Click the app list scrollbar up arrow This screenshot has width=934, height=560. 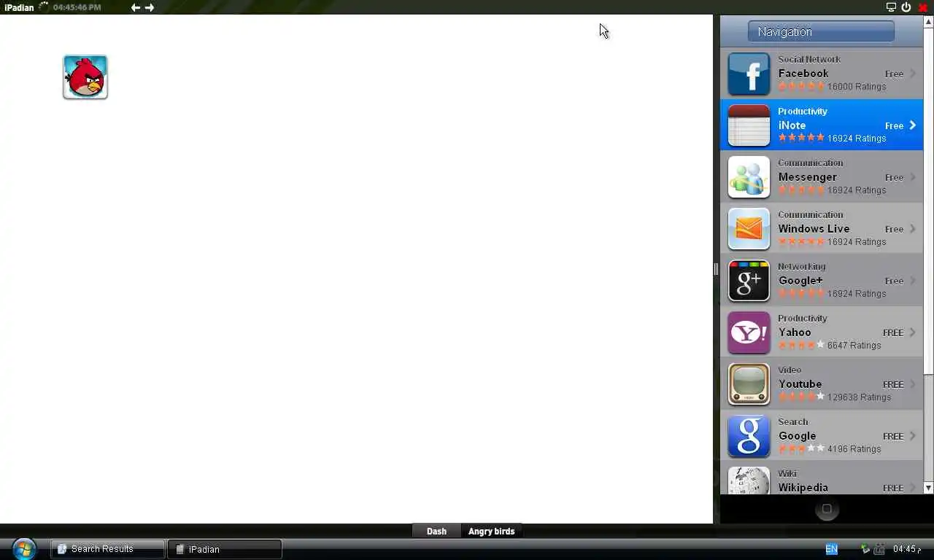[928, 22]
